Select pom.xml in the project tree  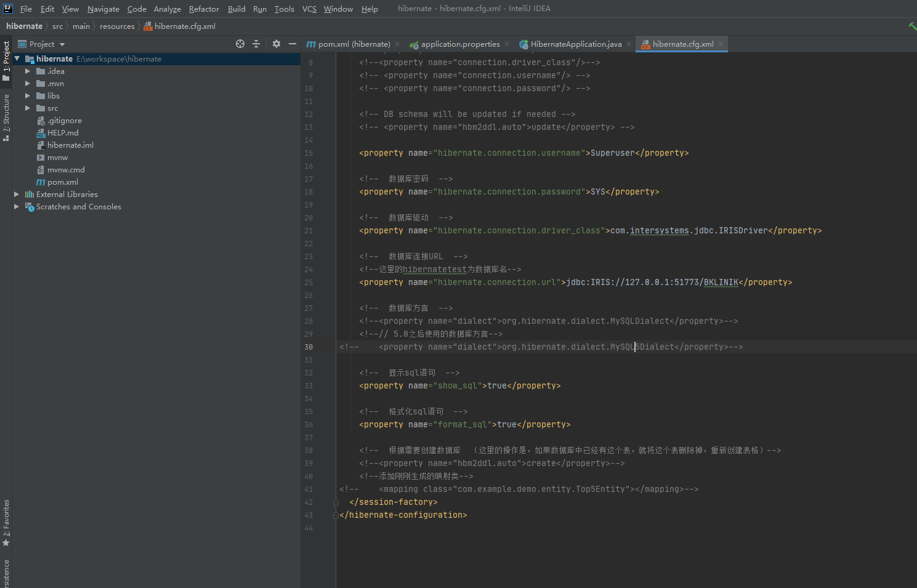[62, 182]
